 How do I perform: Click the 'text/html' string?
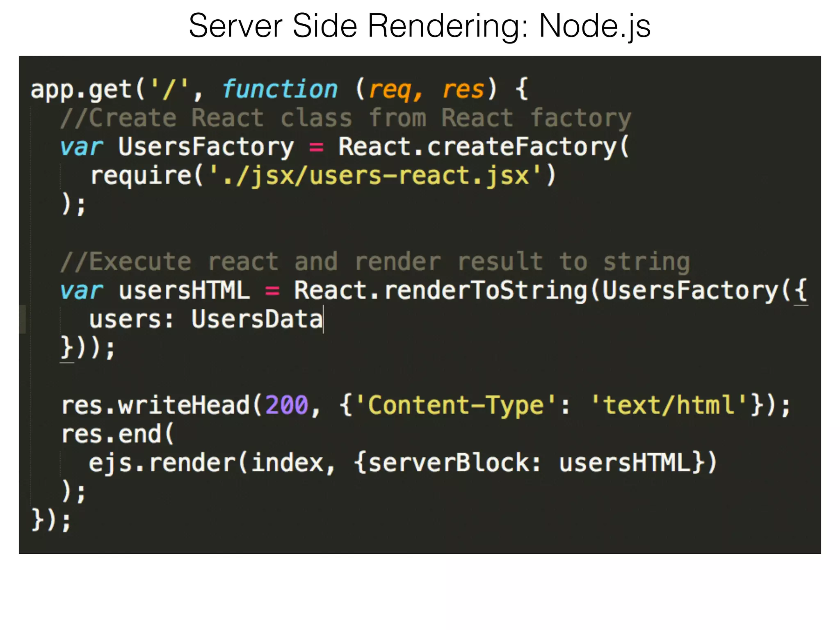669,406
